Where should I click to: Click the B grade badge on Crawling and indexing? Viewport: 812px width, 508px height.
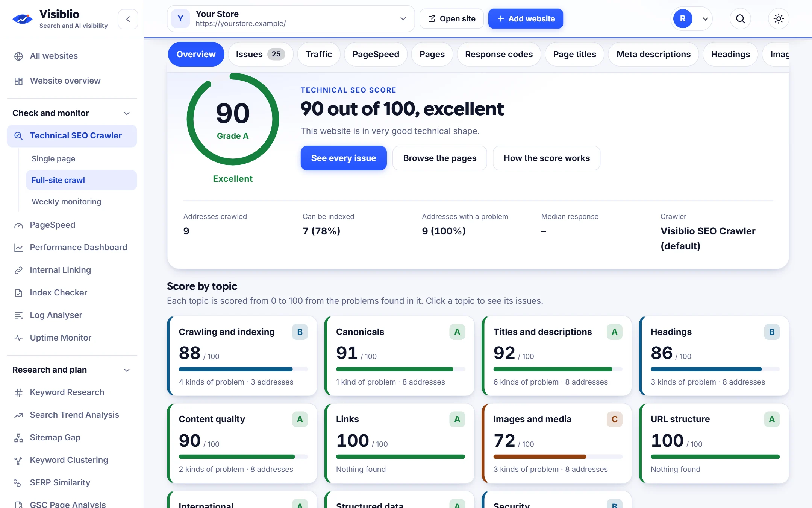(x=300, y=332)
